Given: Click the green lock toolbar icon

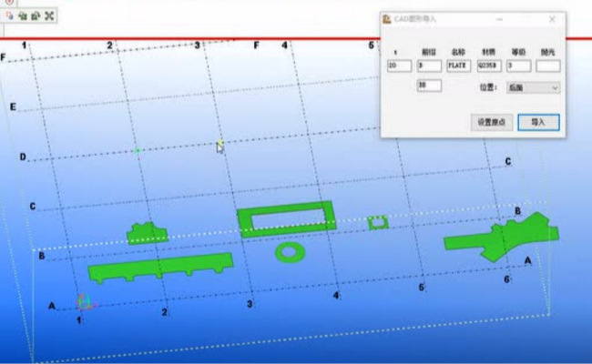Looking at the screenshot, I should (23, 15).
